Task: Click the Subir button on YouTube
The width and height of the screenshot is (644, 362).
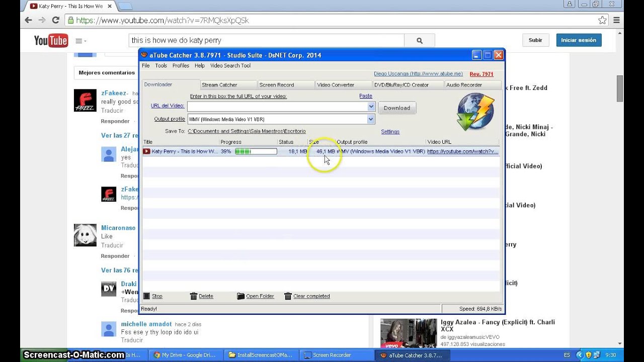Action: (535, 40)
